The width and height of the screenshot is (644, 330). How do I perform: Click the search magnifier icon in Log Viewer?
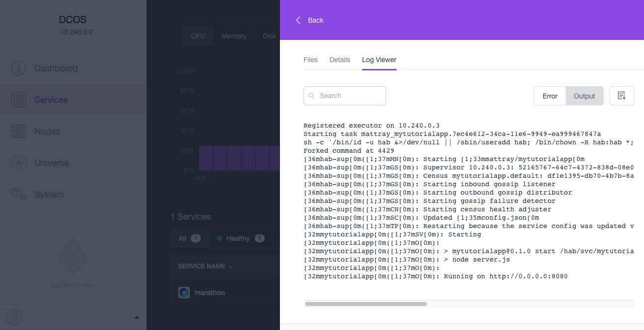click(x=312, y=96)
